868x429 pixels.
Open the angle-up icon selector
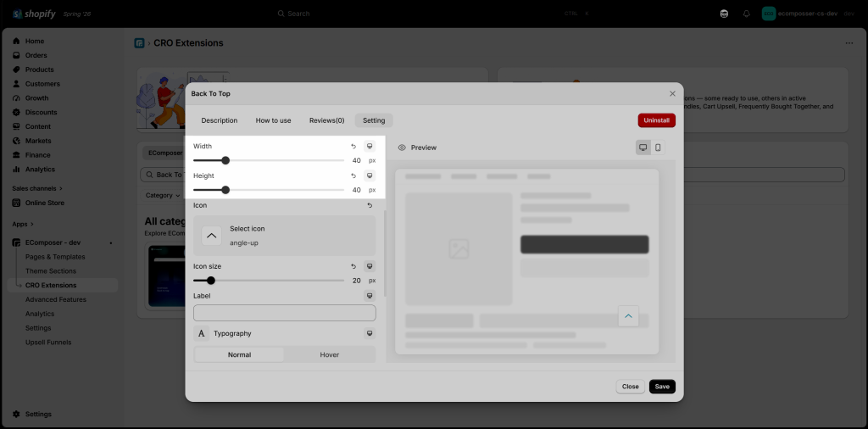click(285, 235)
